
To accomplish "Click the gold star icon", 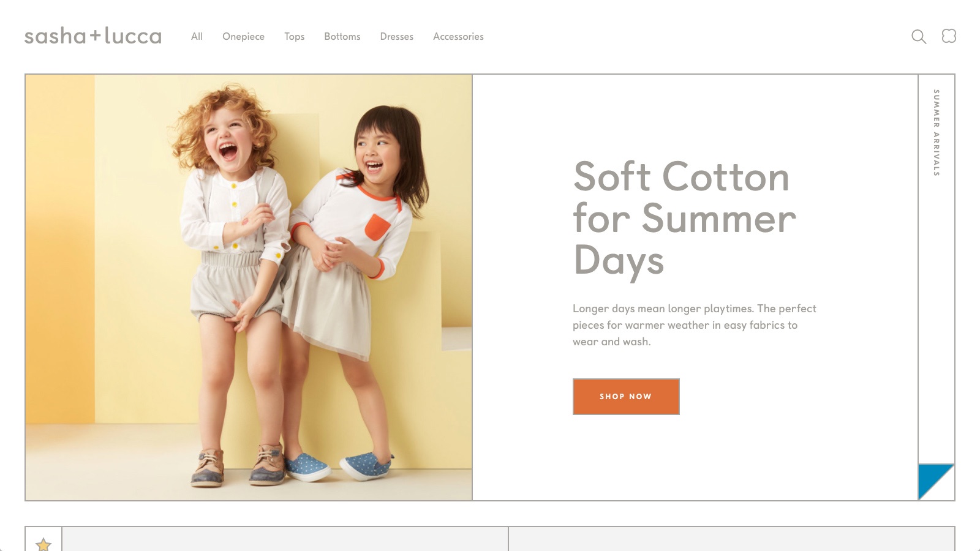I will tap(43, 544).
